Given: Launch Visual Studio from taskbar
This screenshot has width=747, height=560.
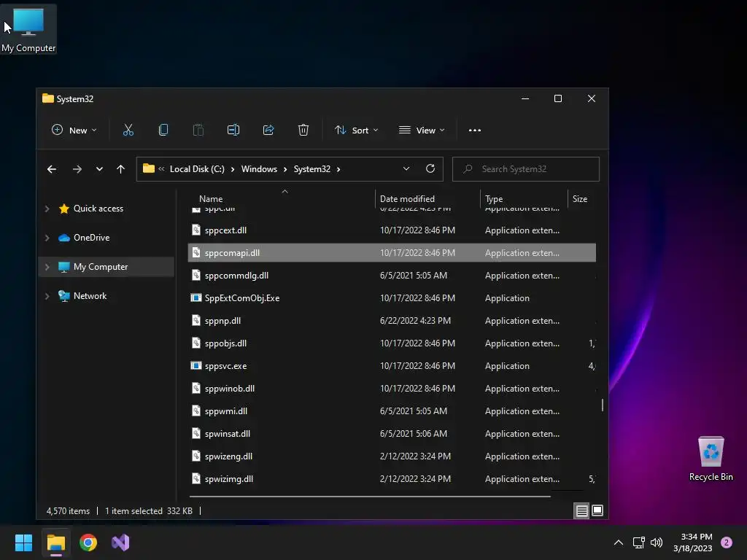Looking at the screenshot, I should pyautogui.click(x=120, y=542).
